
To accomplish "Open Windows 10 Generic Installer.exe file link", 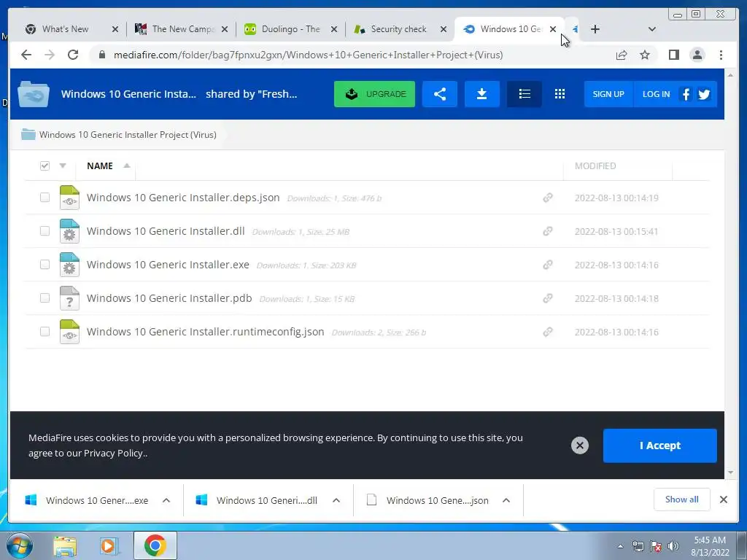I will pos(168,264).
